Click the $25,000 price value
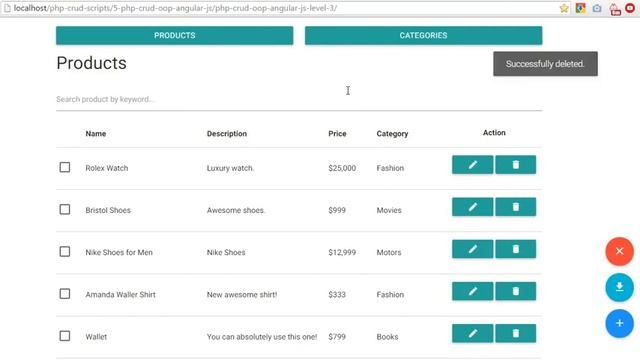The height and width of the screenshot is (360, 640). pos(342,168)
